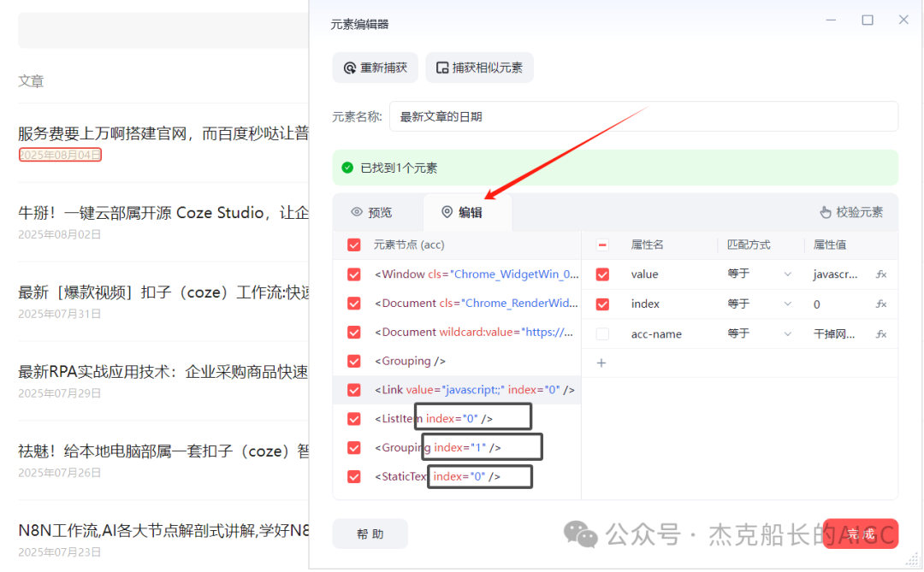The height and width of the screenshot is (572, 924).
Task: Click the 属性值 column header
Action: (830, 245)
